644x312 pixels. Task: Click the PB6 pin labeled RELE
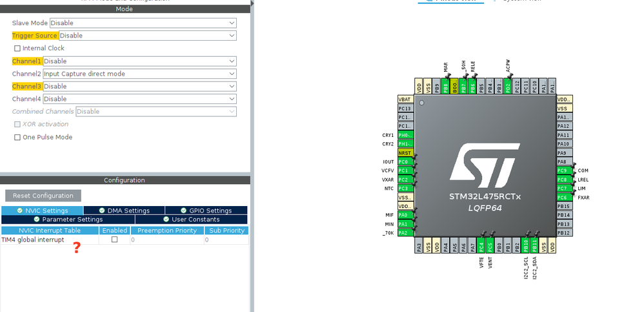pos(472,86)
